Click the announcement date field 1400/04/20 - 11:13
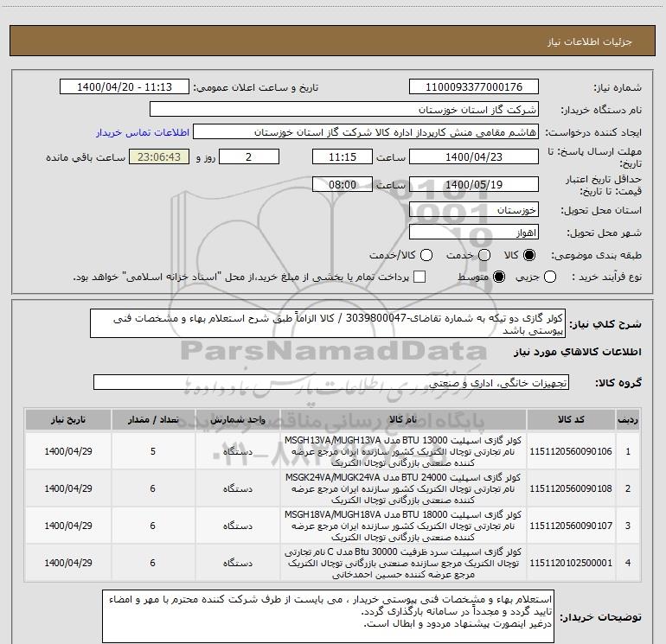The width and height of the screenshot is (666, 644). (x=125, y=87)
